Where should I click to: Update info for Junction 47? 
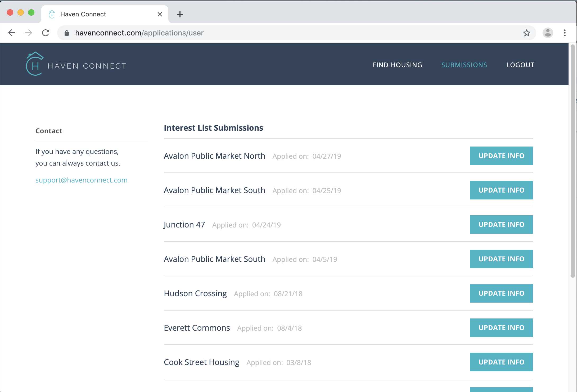(501, 224)
